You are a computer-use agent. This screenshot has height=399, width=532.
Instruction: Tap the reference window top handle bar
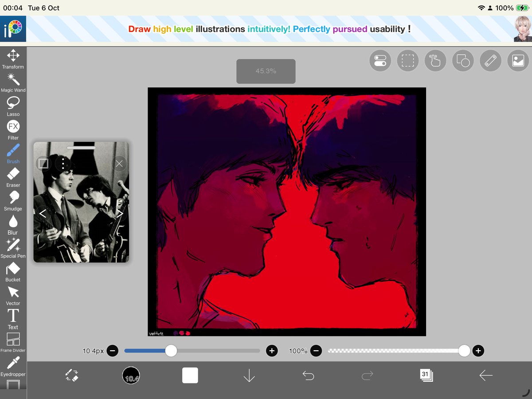(81, 147)
